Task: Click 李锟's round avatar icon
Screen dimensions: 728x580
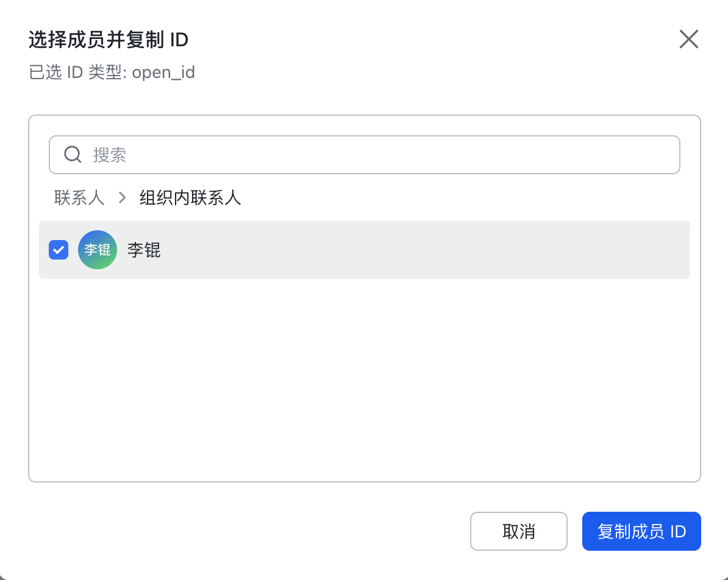Action: click(x=98, y=250)
